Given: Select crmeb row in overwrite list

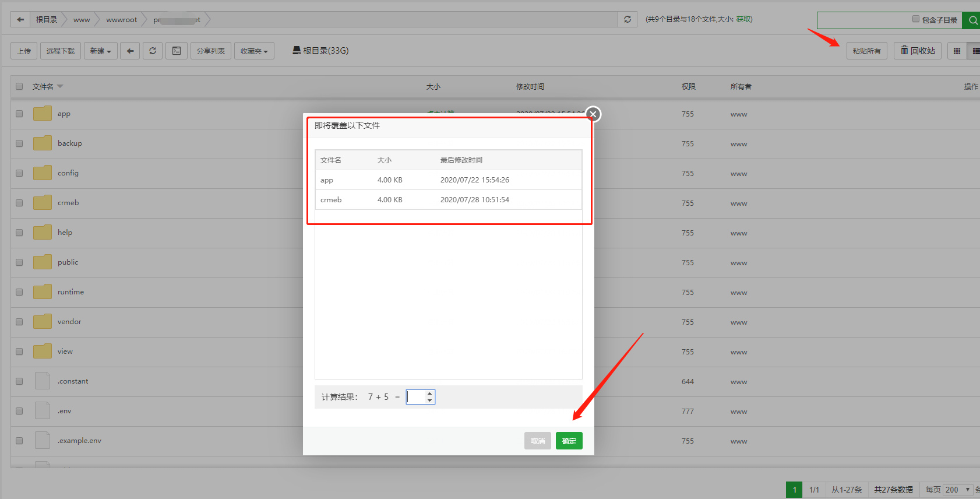Looking at the screenshot, I should (x=449, y=200).
